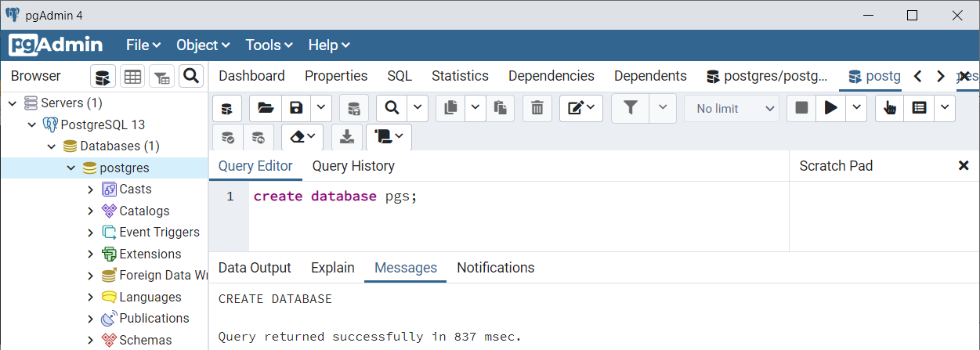Viewport: 980px width, 350px height.
Task: Open the Tools menu
Action: pyautogui.click(x=269, y=45)
